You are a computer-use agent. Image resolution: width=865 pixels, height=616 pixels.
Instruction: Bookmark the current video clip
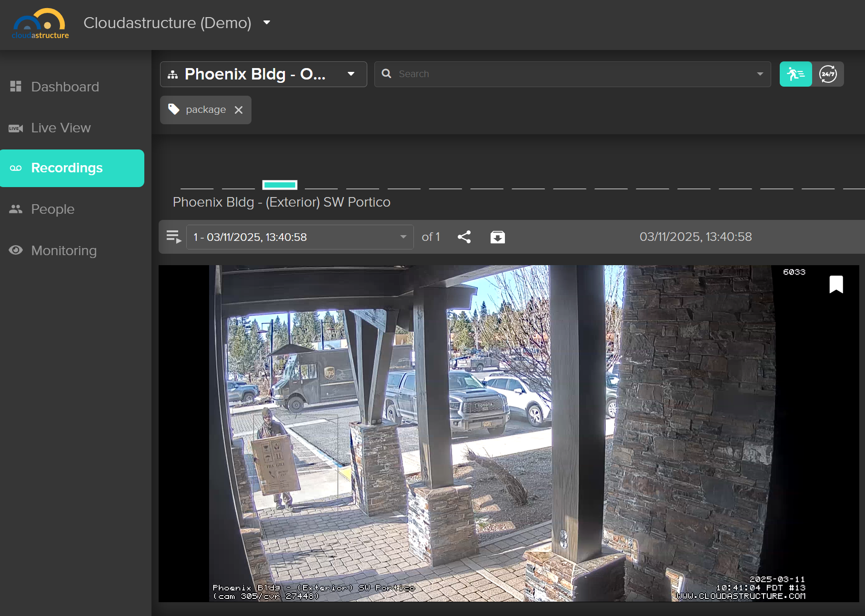coord(836,284)
